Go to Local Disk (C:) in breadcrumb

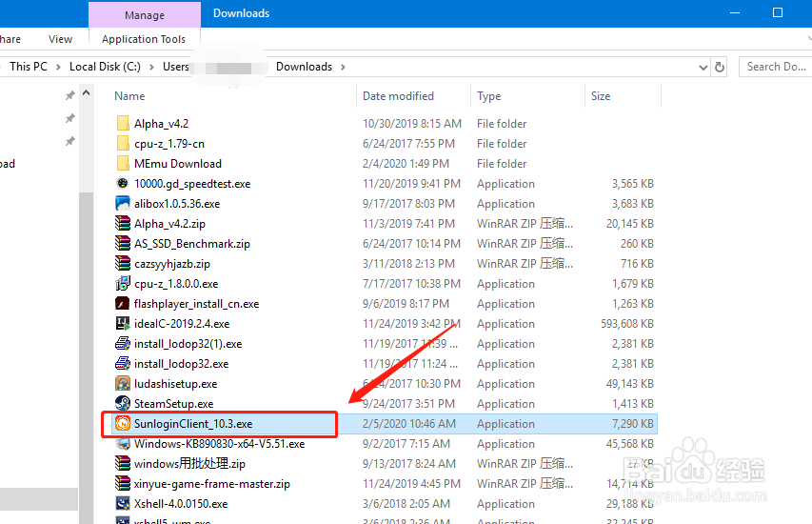[105, 67]
